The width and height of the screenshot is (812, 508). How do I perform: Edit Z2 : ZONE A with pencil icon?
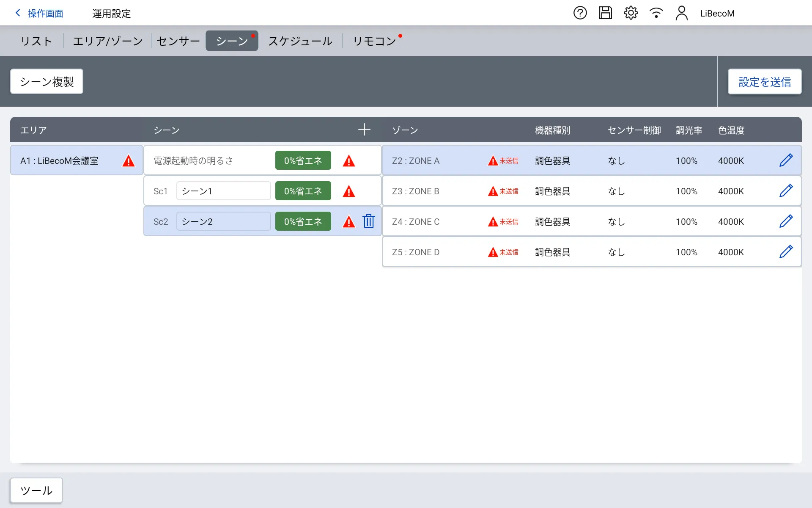[786, 160]
